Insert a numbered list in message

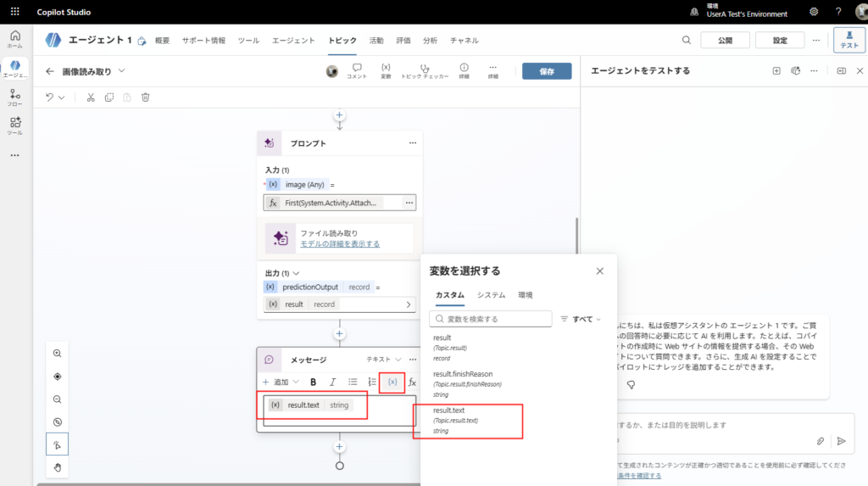pos(372,382)
